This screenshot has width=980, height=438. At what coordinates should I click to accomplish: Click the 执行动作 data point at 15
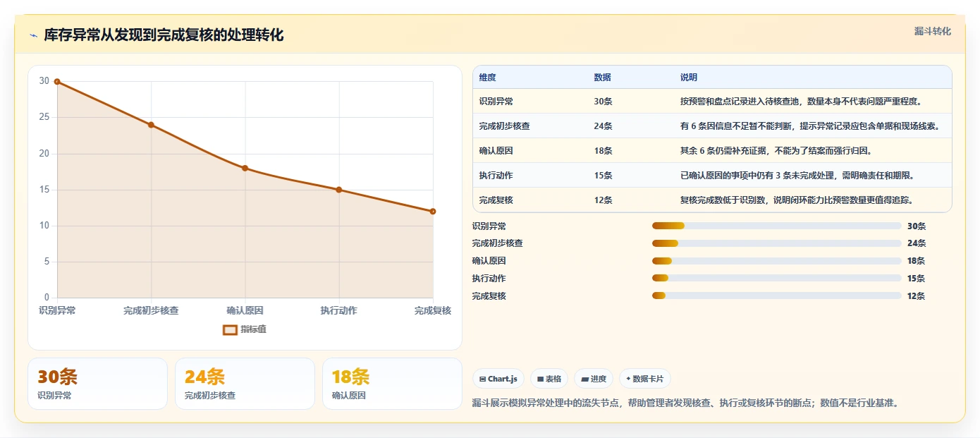click(x=339, y=190)
